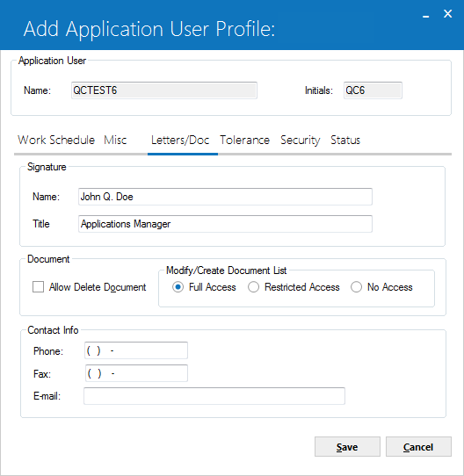This screenshot has width=464, height=476.
Task: Focus the Signature Name field
Action: [225, 197]
